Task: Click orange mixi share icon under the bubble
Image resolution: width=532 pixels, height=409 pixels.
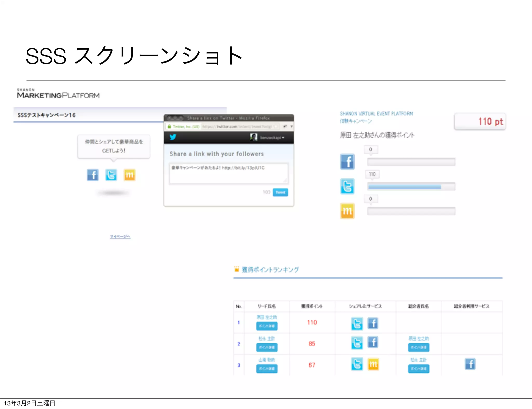Action: (x=129, y=175)
